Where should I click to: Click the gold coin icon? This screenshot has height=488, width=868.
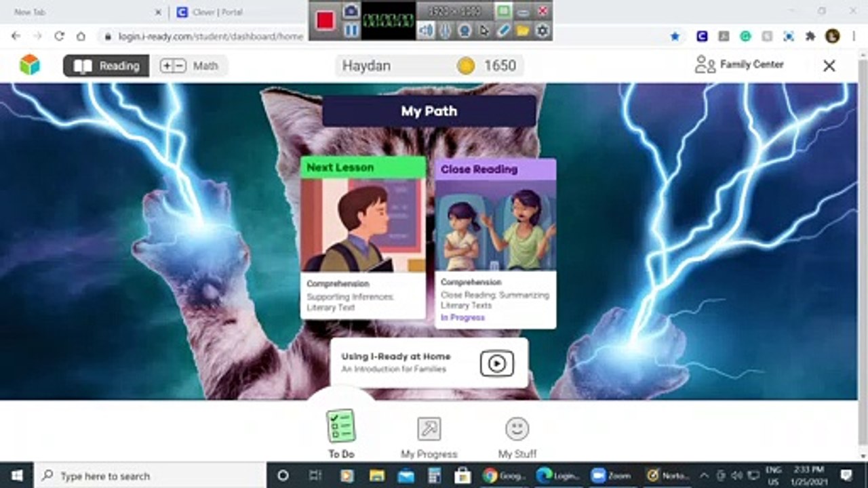[466, 66]
